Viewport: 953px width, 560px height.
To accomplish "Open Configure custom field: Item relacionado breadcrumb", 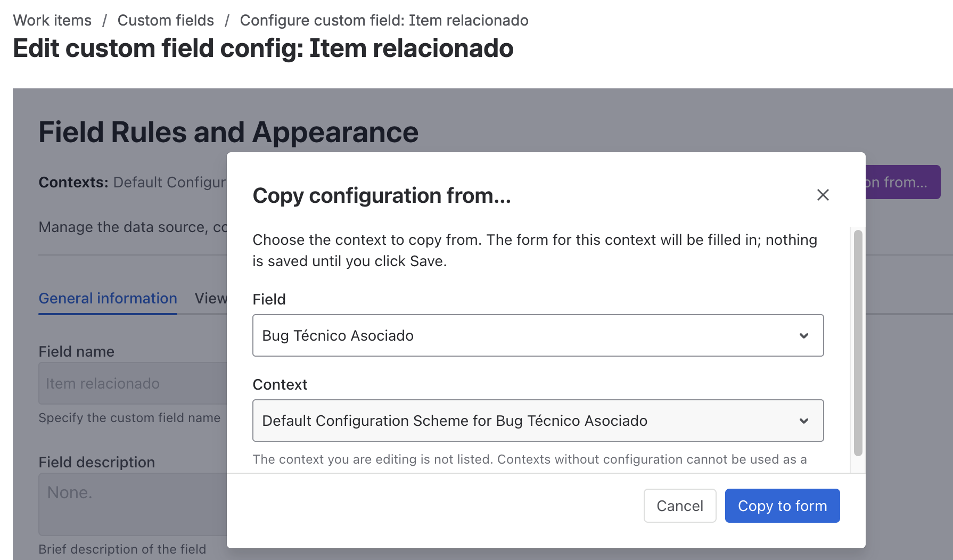I will point(384,20).
